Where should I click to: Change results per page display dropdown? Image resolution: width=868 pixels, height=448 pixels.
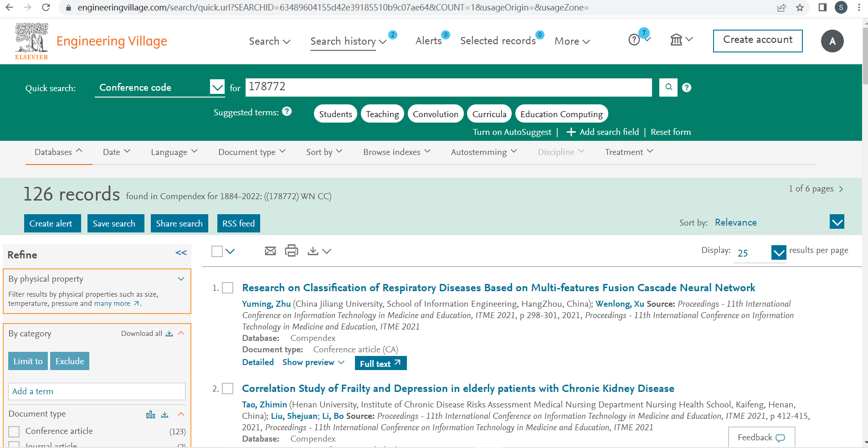click(x=778, y=252)
